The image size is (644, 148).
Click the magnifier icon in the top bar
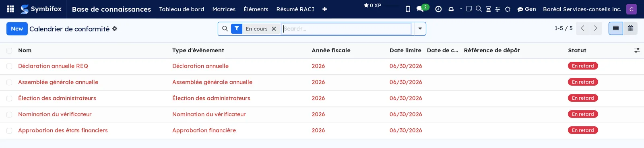479,8
